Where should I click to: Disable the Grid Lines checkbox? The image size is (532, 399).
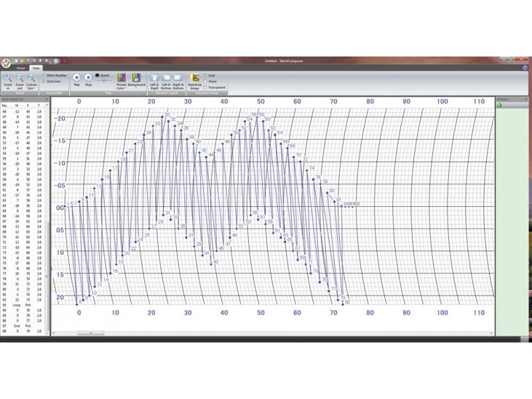(x=44, y=82)
